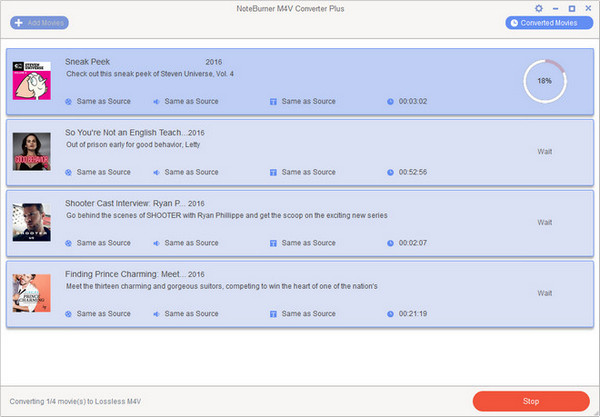
Task: Click the audio speaker icon for Shooter Cast Interview
Action: 157,243
